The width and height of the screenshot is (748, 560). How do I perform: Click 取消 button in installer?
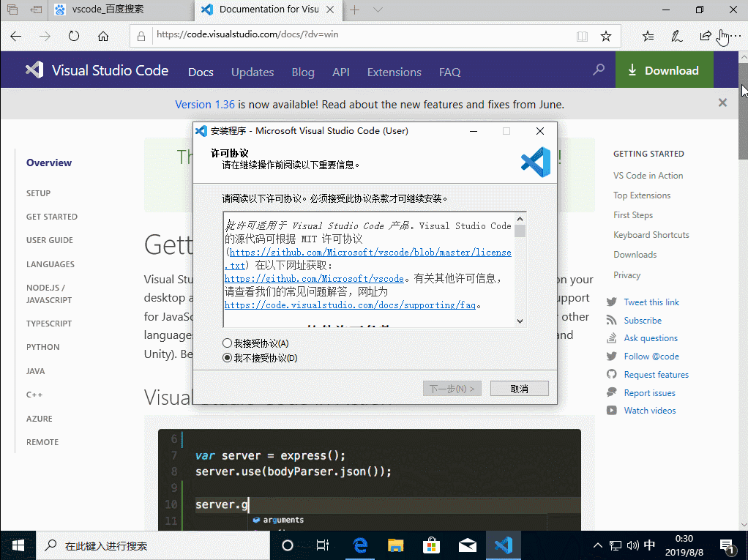click(x=519, y=389)
